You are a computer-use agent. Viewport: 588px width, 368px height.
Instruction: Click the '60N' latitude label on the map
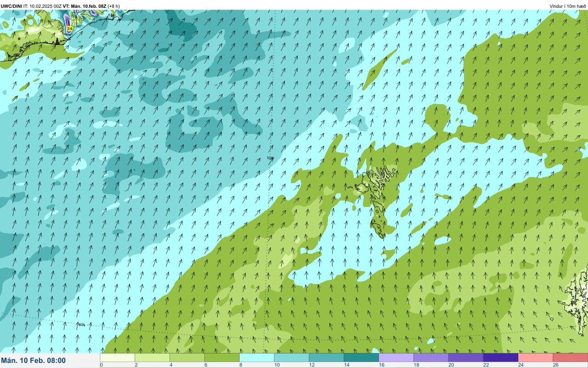point(82,324)
